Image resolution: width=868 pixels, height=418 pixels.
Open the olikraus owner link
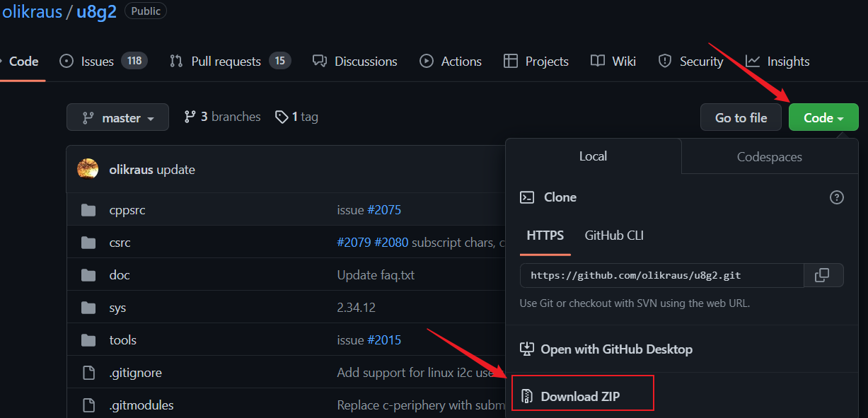[x=32, y=12]
